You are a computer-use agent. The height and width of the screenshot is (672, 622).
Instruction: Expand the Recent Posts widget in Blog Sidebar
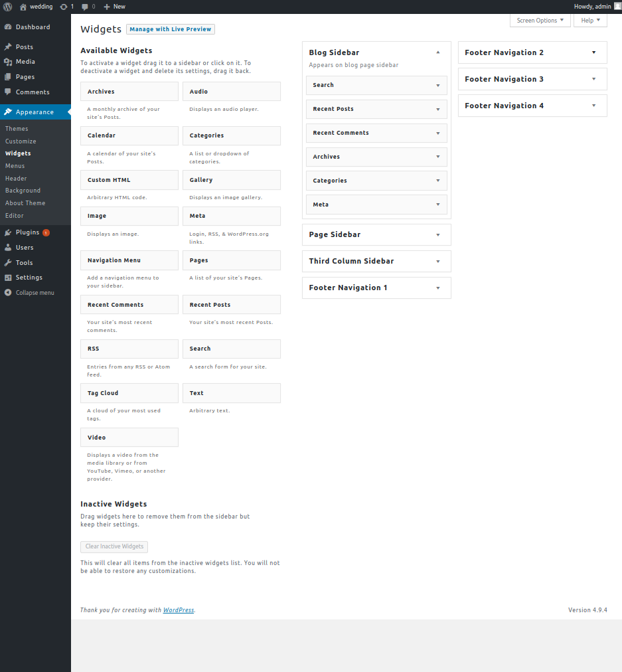pyautogui.click(x=438, y=109)
